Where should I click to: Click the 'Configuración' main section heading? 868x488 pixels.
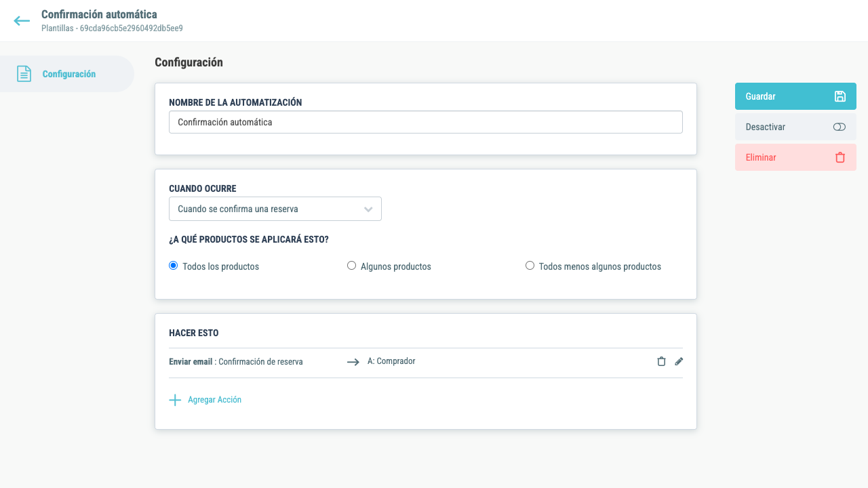tap(189, 62)
